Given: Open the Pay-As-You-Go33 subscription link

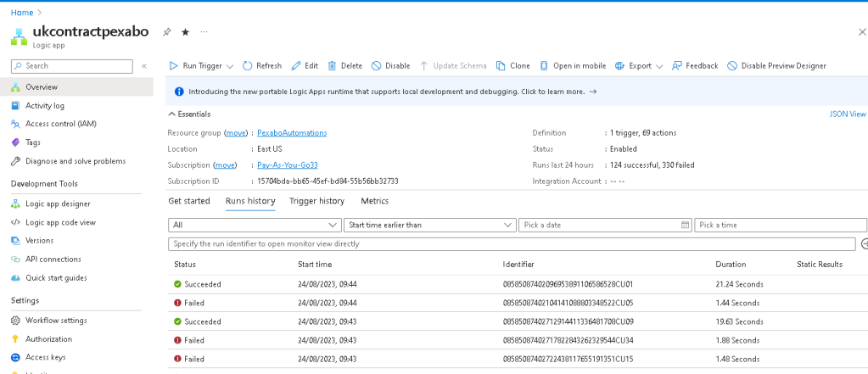Looking at the screenshot, I should click(x=288, y=165).
